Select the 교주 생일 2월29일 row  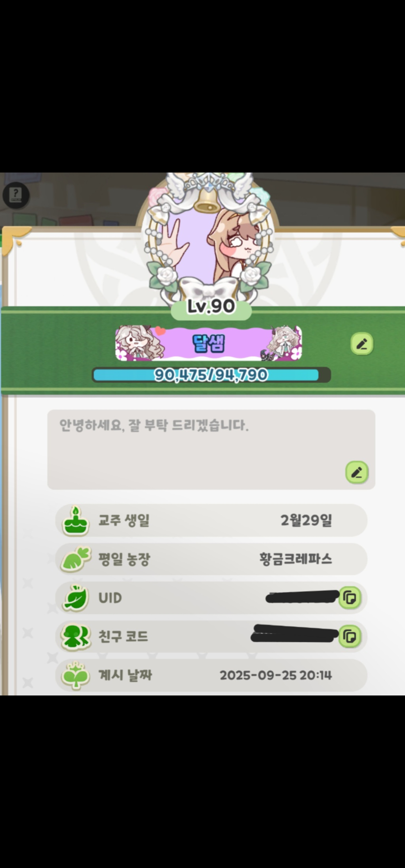click(211, 520)
